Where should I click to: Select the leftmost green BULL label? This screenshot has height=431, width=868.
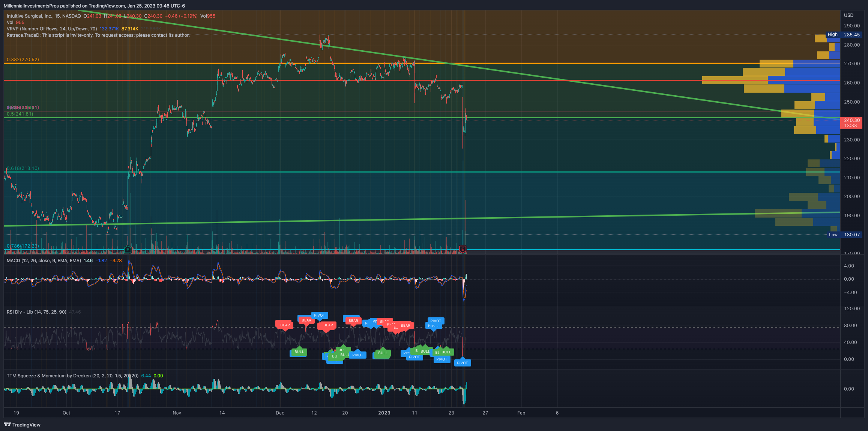[299, 352]
